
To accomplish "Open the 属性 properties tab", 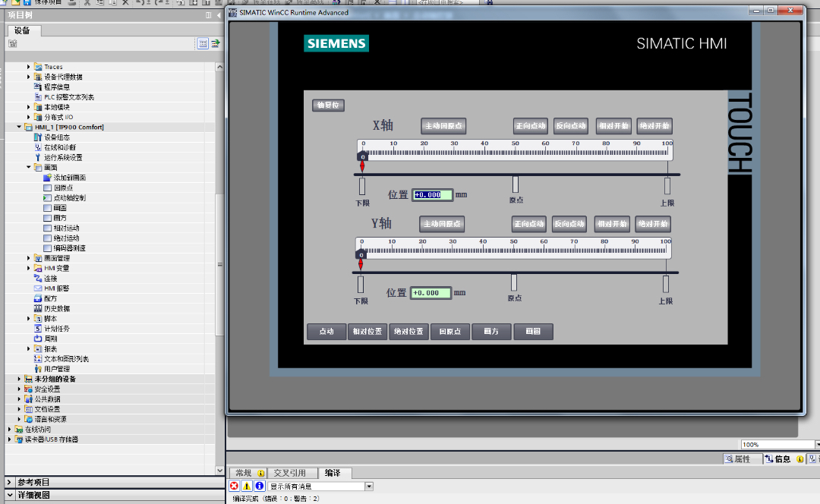I will tap(742, 459).
